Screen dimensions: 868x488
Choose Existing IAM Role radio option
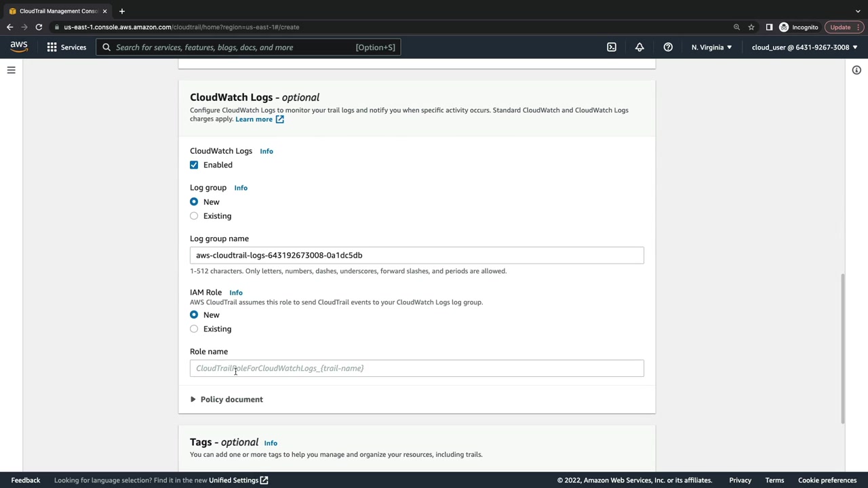click(194, 329)
